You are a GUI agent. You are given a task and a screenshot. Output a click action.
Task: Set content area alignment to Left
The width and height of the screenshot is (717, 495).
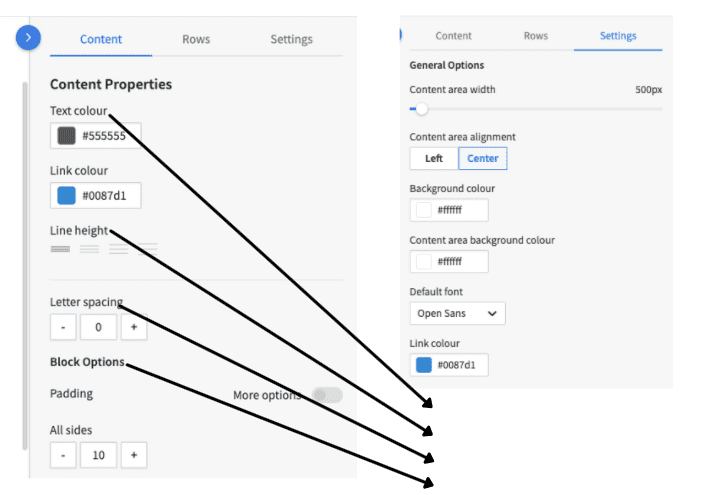(434, 159)
